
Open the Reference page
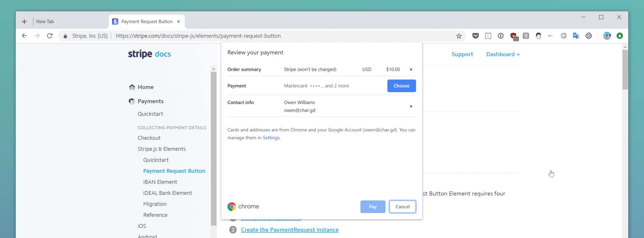coord(155,215)
